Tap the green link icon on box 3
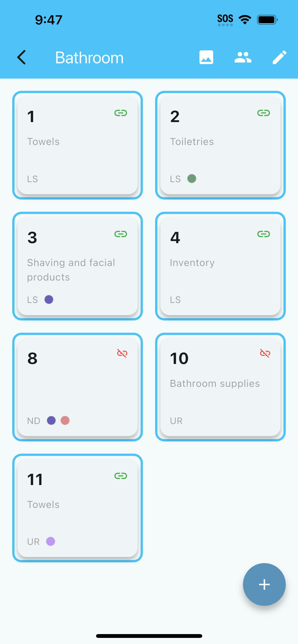 [121, 234]
